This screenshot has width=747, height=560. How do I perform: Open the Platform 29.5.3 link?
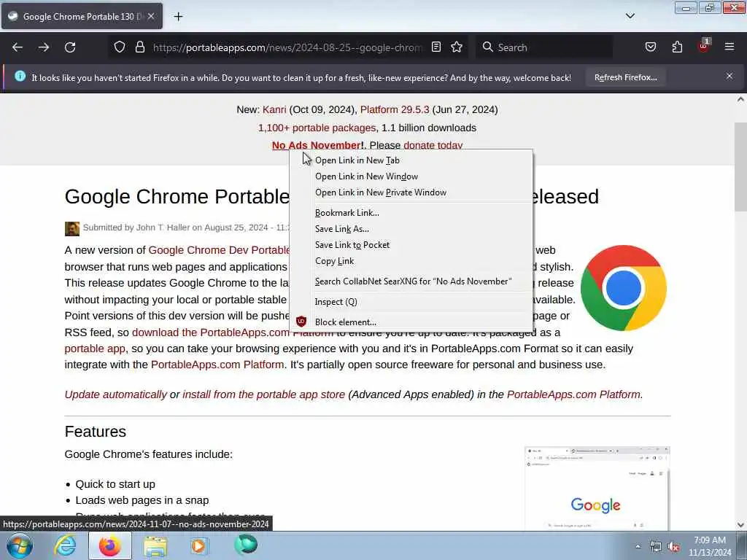pyautogui.click(x=395, y=110)
